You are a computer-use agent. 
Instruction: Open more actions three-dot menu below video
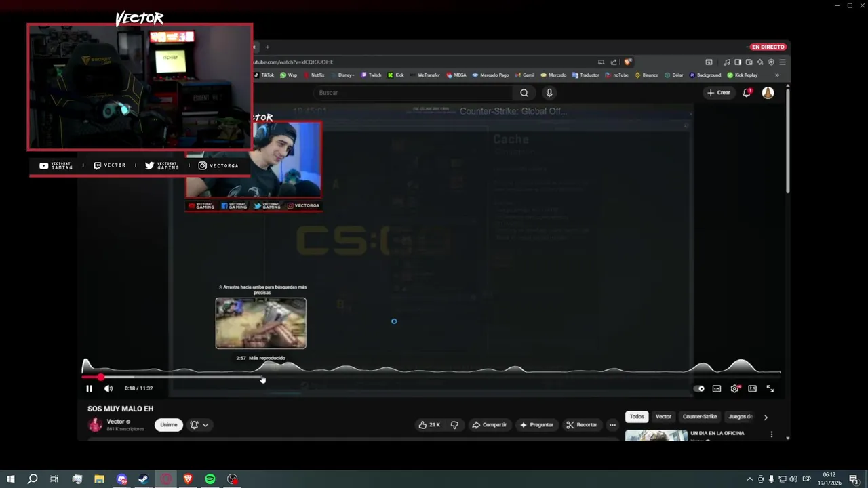(x=612, y=425)
